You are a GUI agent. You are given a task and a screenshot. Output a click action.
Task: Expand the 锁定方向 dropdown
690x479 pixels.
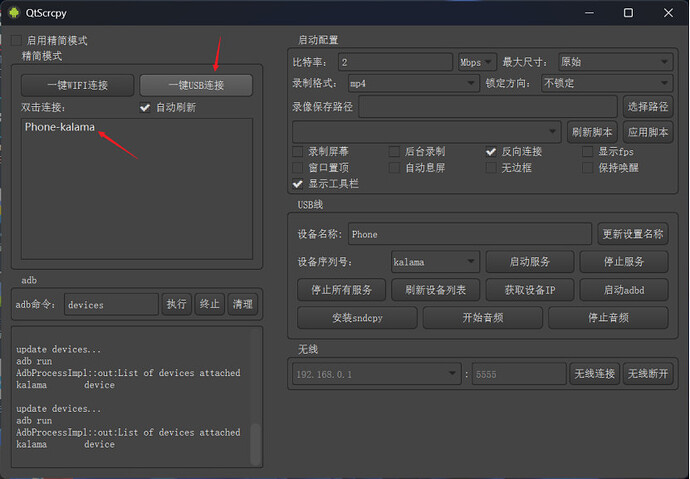[606, 83]
